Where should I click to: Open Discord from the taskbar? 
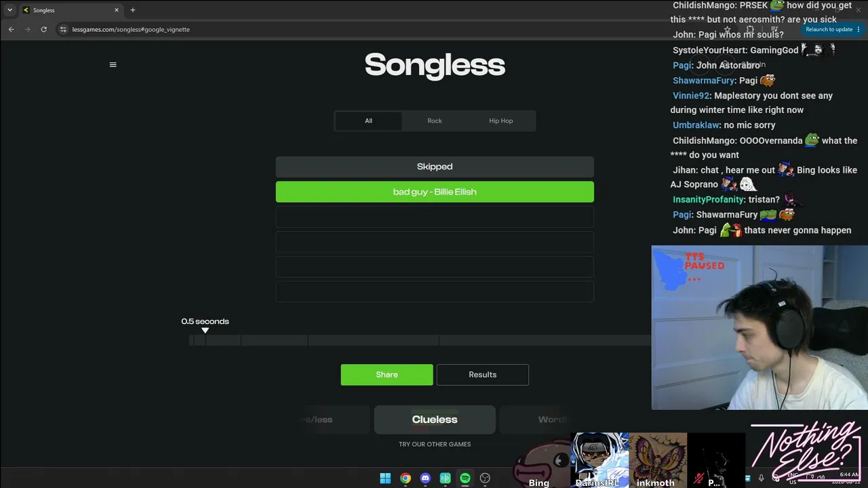[425, 479]
